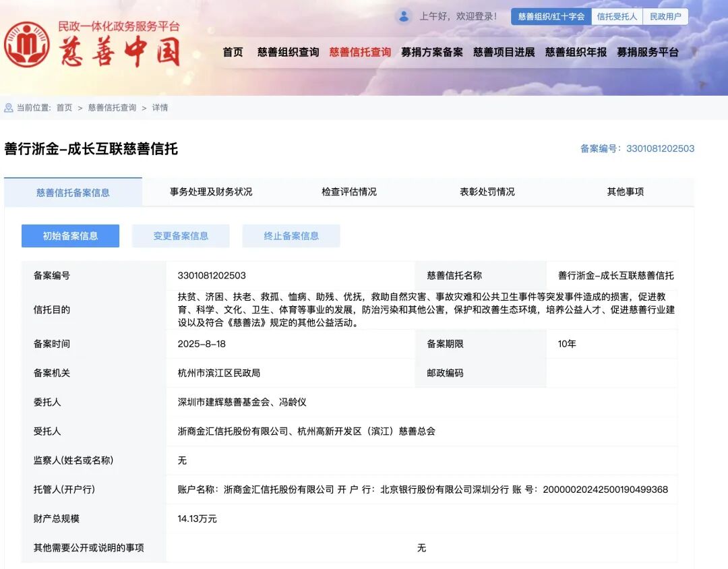The height and width of the screenshot is (569, 728).
Task: Click the 监察人(姓名或名称) label cell
Action: pos(93,460)
